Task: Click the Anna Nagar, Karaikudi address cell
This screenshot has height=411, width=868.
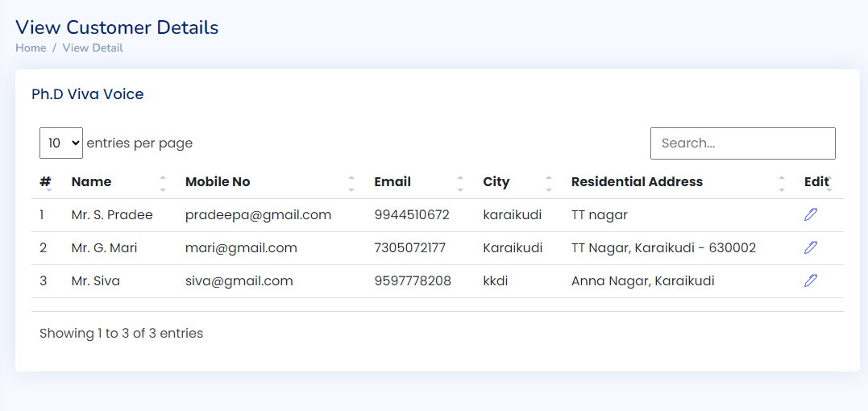Action: tap(642, 281)
